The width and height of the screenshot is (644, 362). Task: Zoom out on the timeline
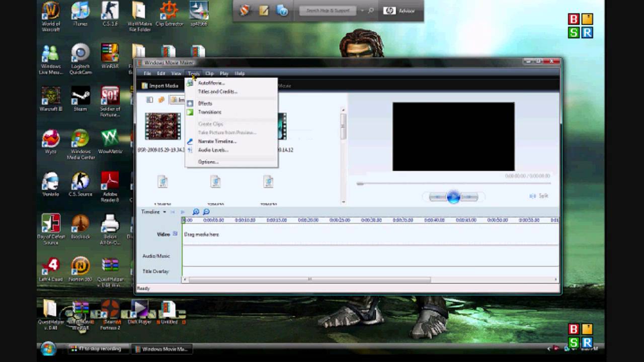coord(206,212)
